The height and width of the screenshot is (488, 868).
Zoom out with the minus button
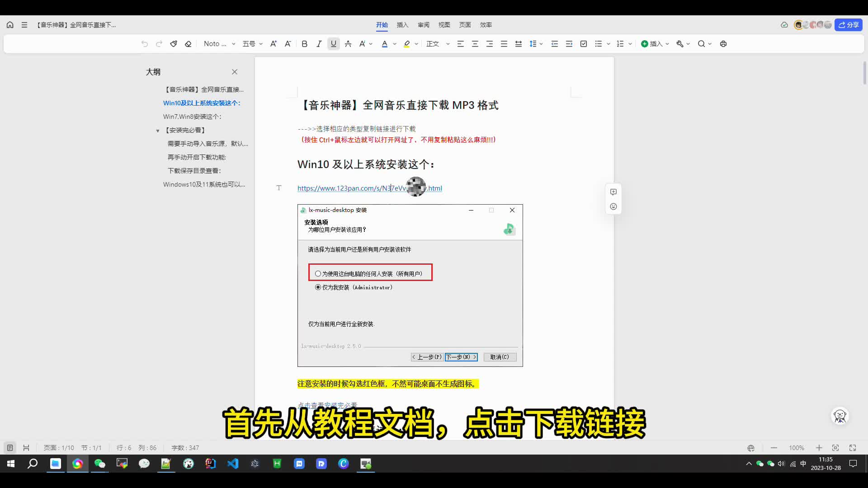[774, 448]
